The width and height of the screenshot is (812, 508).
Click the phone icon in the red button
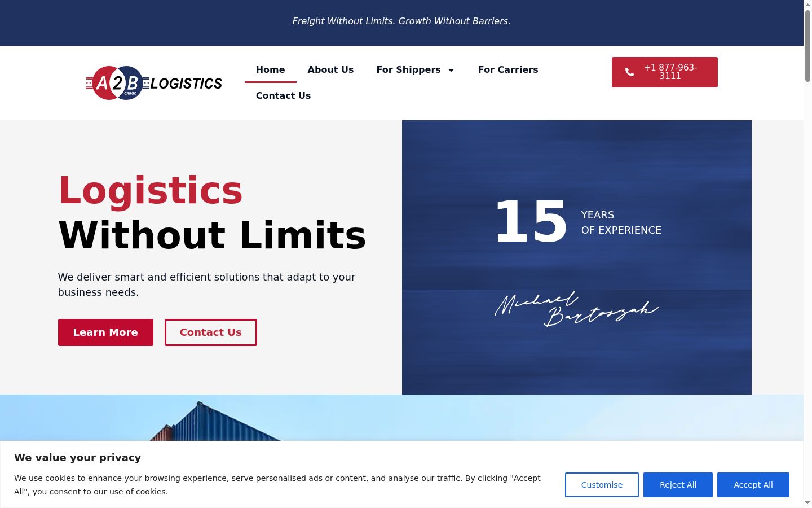(629, 72)
